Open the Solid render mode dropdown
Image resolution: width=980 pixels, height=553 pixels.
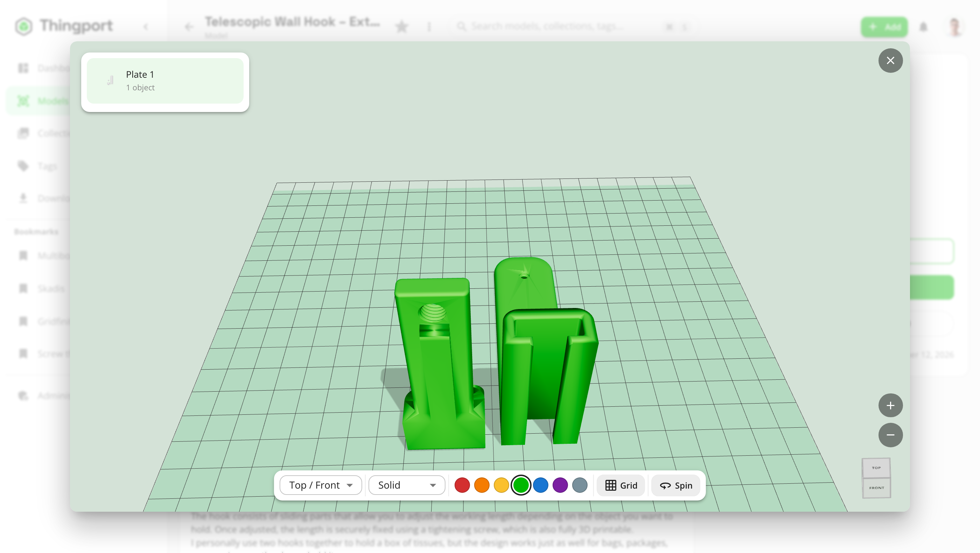pos(407,485)
